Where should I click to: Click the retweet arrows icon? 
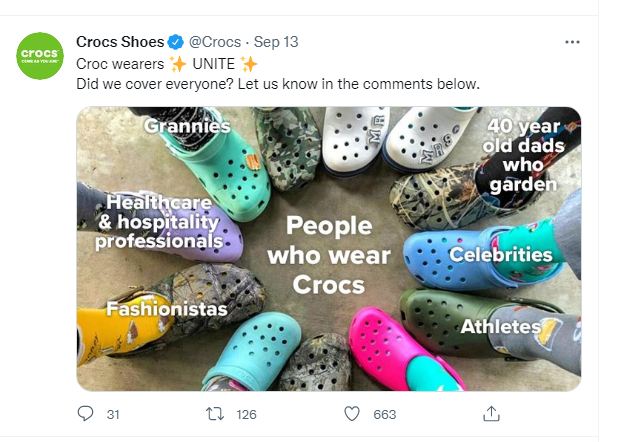[214, 414]
